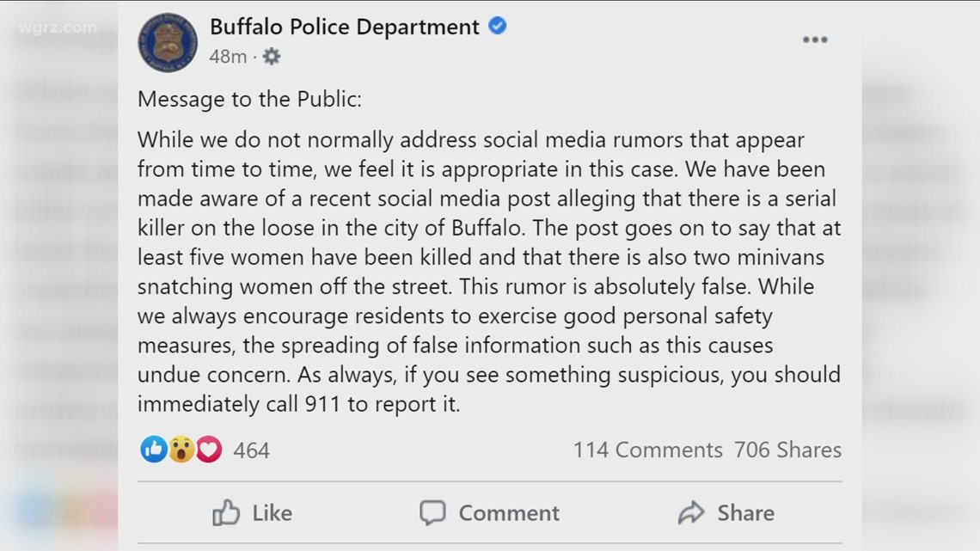Click the speech-bubble icon next to Comment

tap(434, 512)
